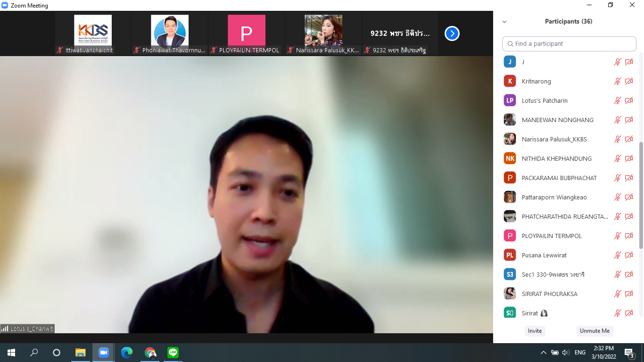Select MANEEWAN NONGHANG in participants list
This screenshot has width=644, height=362.
pyautogui.click(x=568, y=120)
